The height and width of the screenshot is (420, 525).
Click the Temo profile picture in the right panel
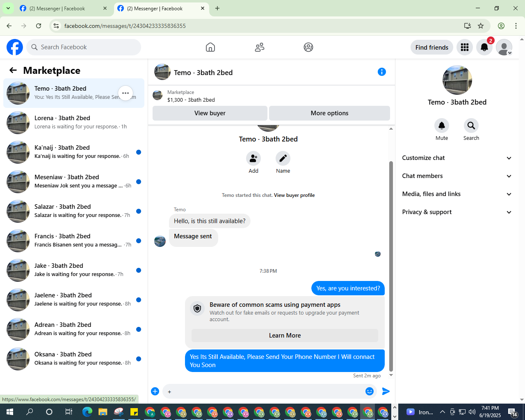click(457, 80)
